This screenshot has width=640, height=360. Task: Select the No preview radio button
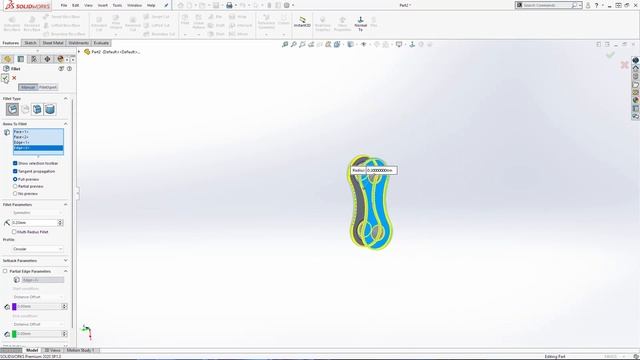pyautogui.click(x=15, y=193)
